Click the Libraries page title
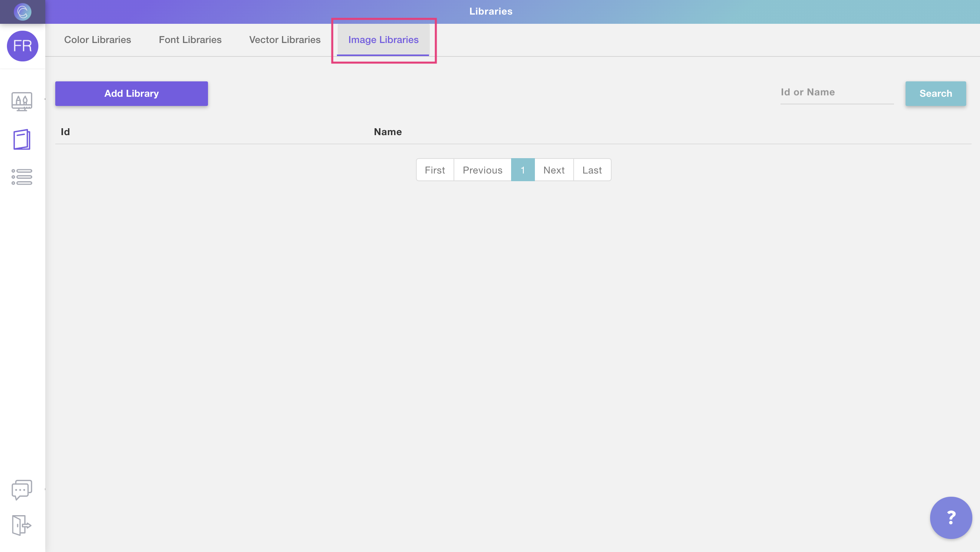Viewport: 980px width, 552px height. point(491,12)
